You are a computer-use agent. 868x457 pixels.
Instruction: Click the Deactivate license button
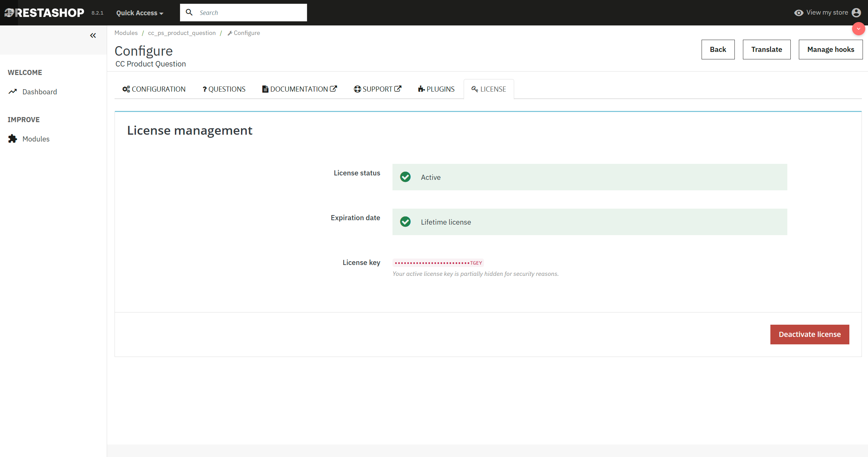pos(809,334)
